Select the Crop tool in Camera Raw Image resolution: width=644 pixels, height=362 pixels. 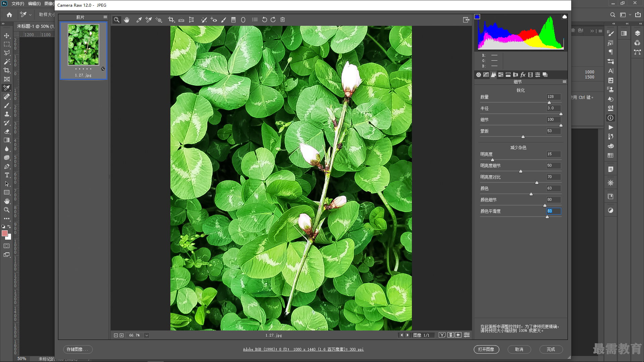pyautogui.click(x=171, y=20)
